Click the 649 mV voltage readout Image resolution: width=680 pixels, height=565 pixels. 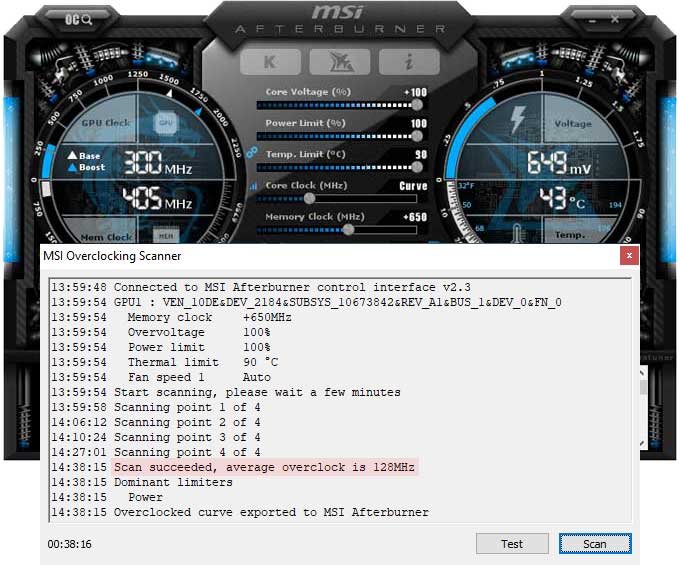559,163
